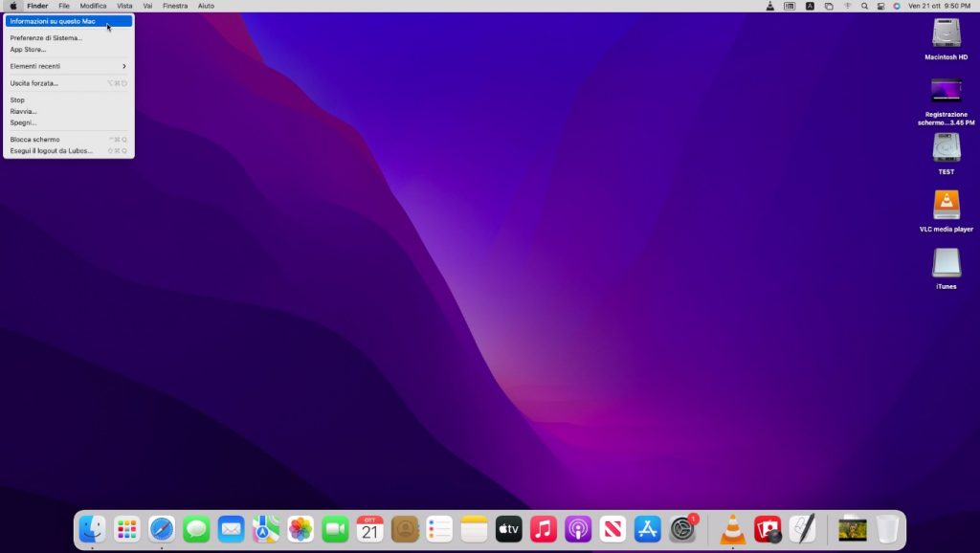
Task: Open the Siri menu bar icon
Action: tap(897, 6)
